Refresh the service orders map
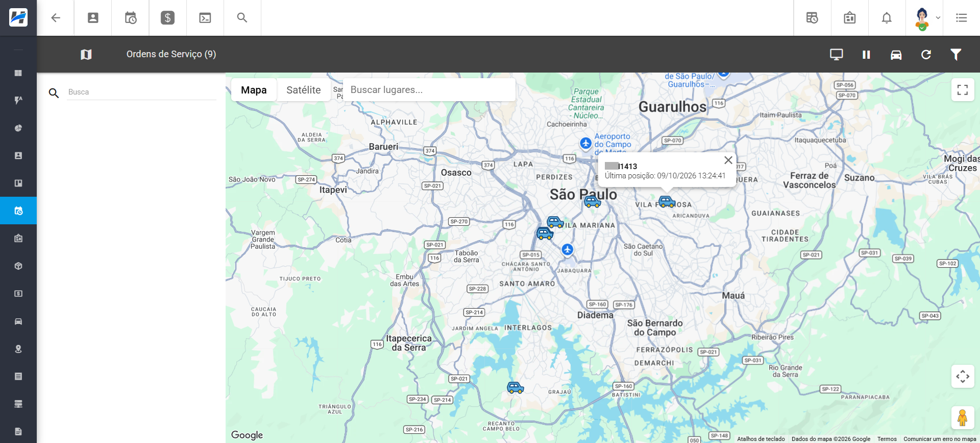This screenshot has height=443, width=980. (x=926, y=54)
